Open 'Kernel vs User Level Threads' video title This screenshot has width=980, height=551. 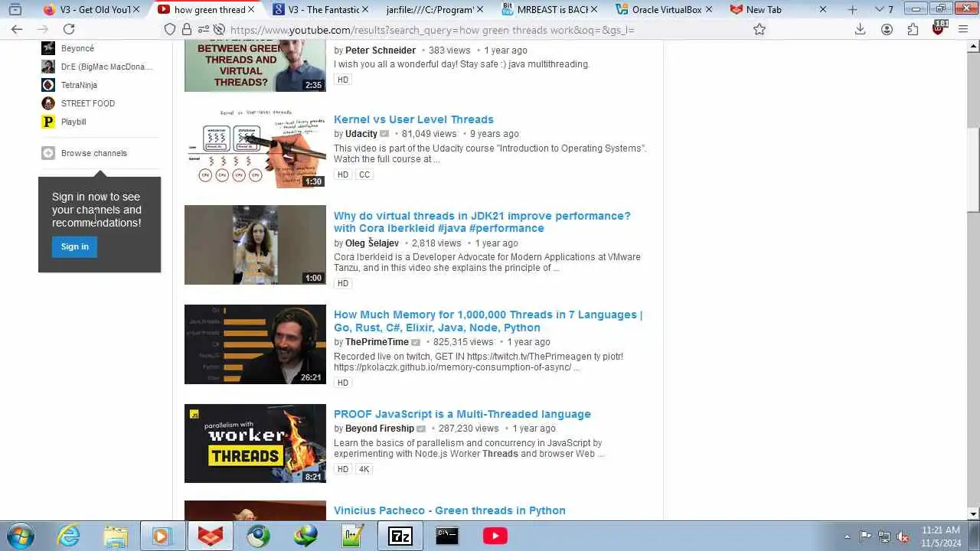coord(413,119)
